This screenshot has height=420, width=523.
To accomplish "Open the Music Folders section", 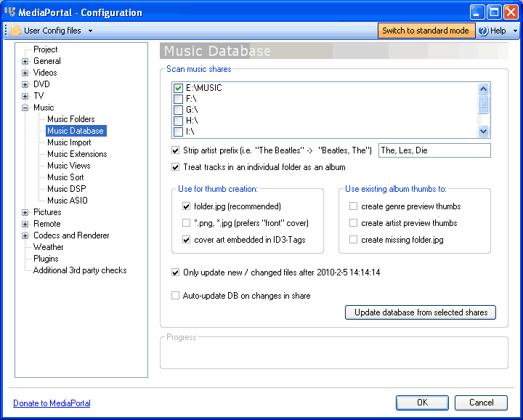I will click(70, 119).
